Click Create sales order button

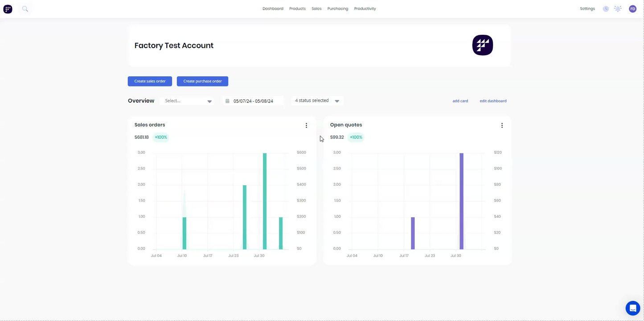(x=150, y=81)
